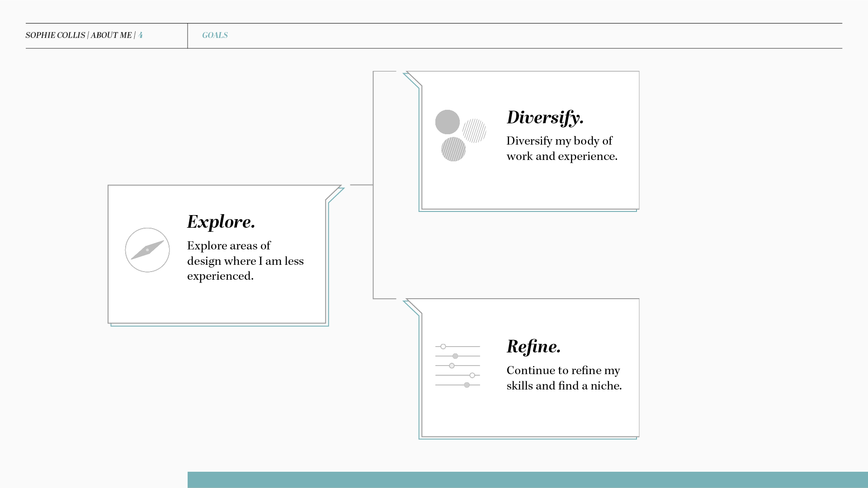Click the light hatched circle icon
The image size is (868, 488).
click(x=474, y=131)
